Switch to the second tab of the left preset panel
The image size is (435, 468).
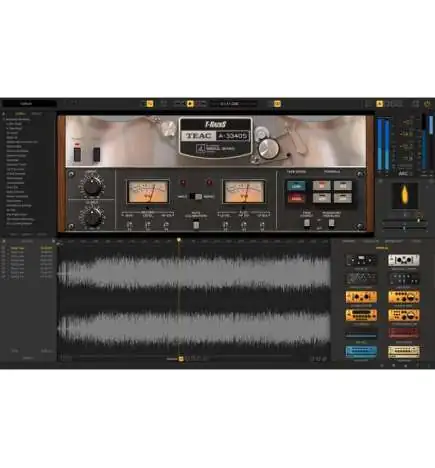click(x=36, y=114)
